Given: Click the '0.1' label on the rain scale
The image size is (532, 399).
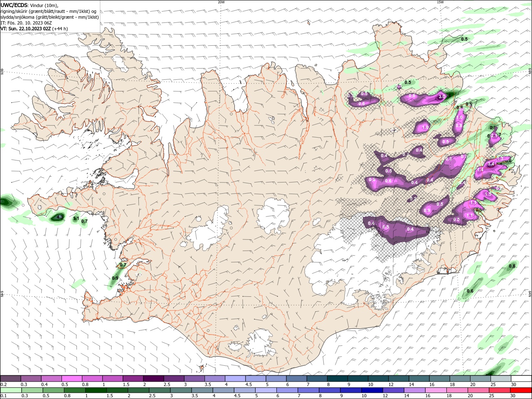Looking at the screenshot, I should pos(4,396).
